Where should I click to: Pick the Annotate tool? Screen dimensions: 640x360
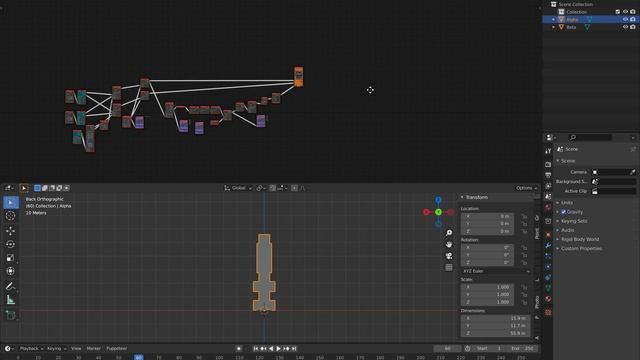(x=11, y=286)
